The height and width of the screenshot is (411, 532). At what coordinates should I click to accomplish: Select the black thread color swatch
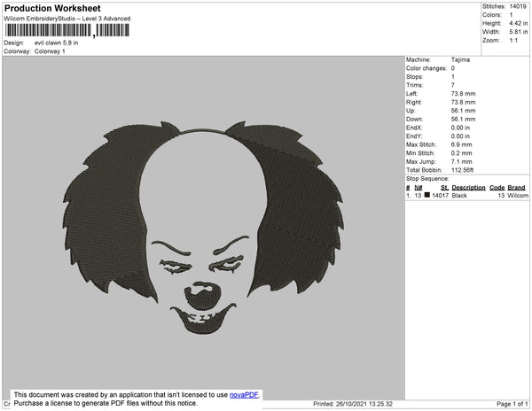427,195
